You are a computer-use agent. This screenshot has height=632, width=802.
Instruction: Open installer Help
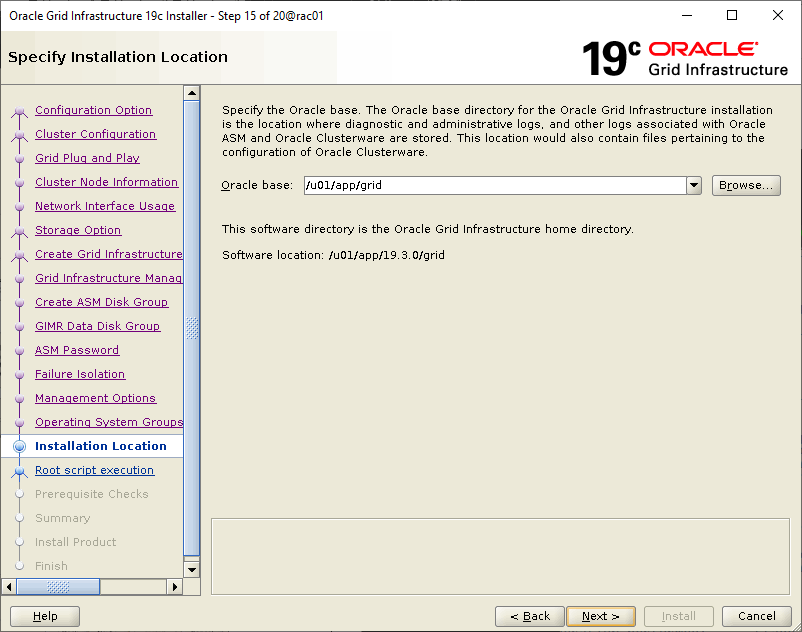click(45, 616)
